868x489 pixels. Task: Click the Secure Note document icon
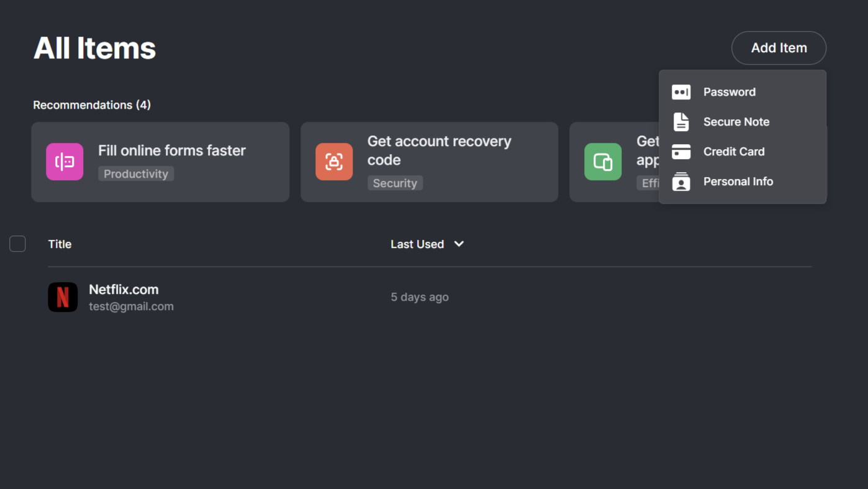pyautogui.click(x=681, y=122)
